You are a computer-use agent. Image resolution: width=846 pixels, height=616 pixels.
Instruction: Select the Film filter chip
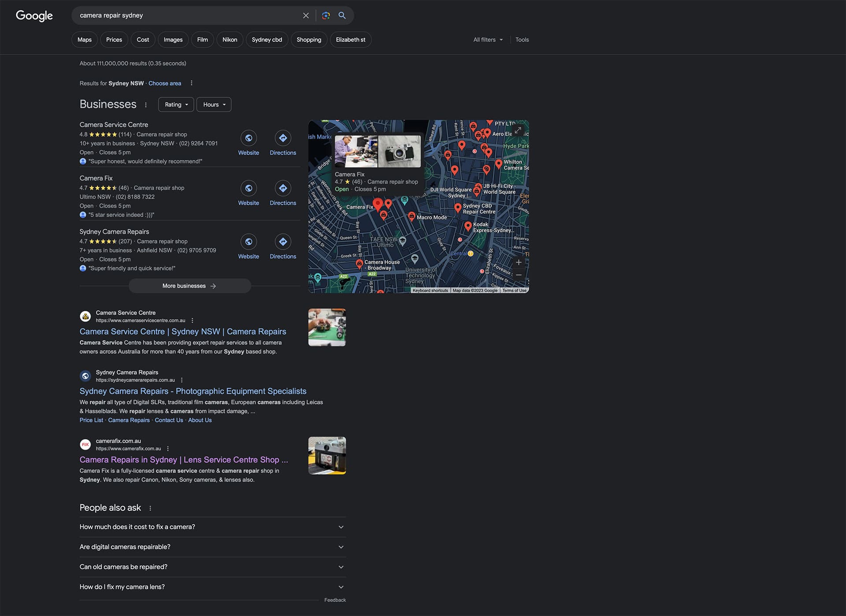(x=203, y=40)
